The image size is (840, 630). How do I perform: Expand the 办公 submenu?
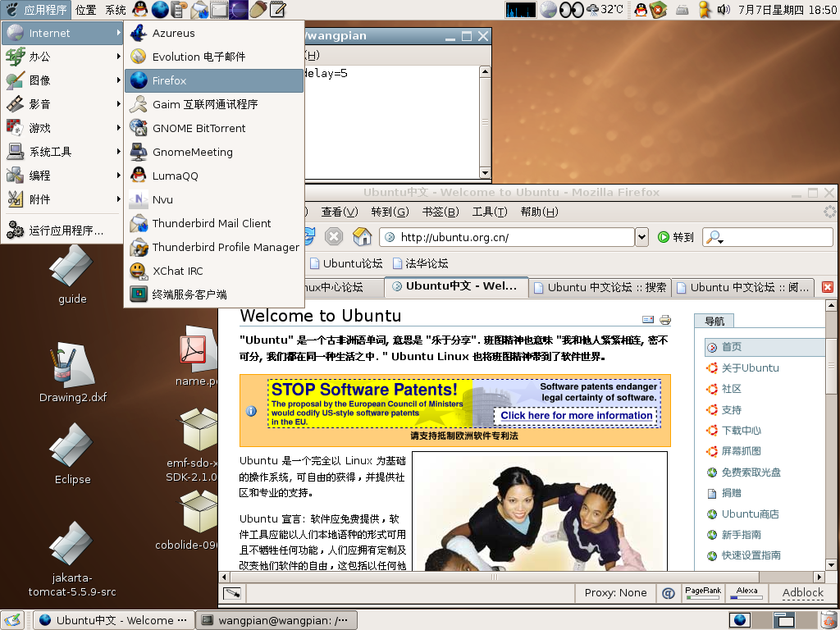point(62,57)
